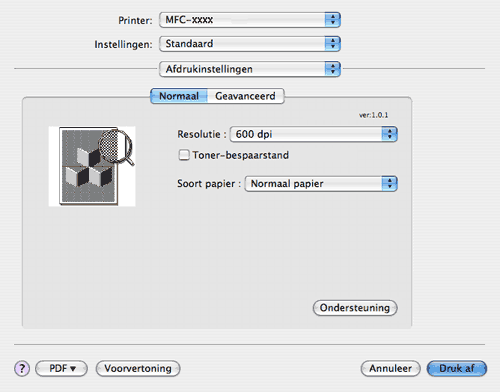
Task: Click the Annuleer button
Action: pyautogui.click(x=390, y=369)
